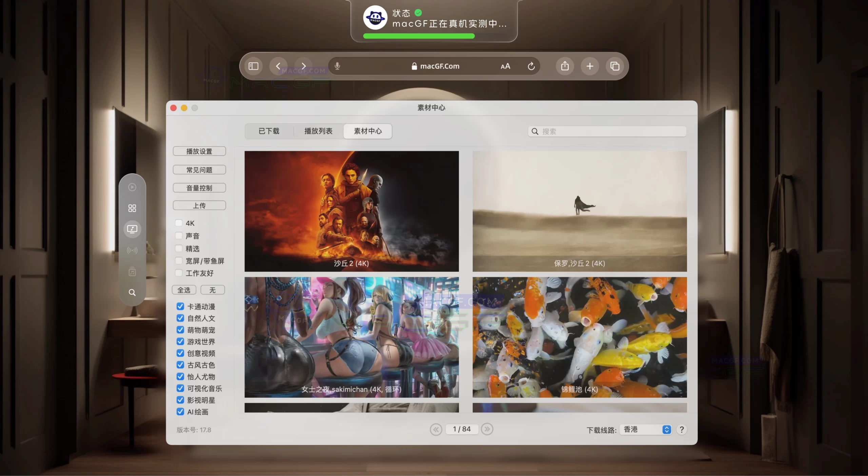
Task: Click magnifier icon in left dock
Action: 132,292
